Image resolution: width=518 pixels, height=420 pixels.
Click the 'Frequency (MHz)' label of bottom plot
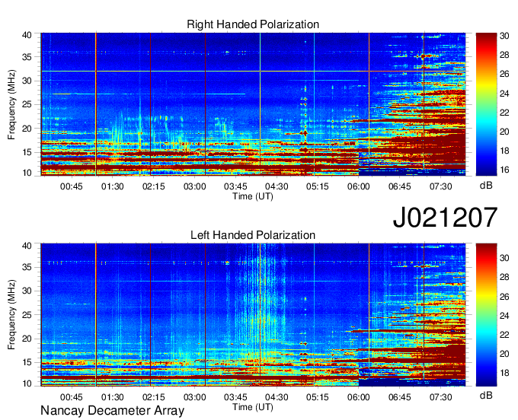[11, 315]
